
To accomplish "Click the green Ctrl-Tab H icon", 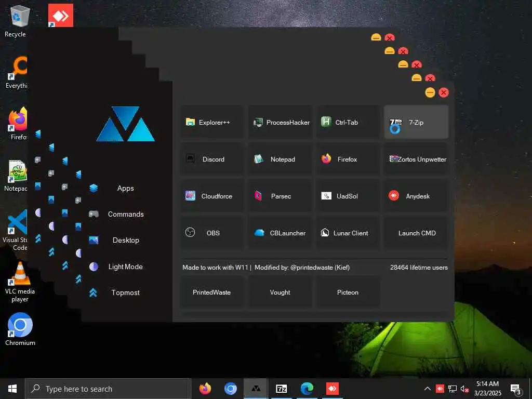I will coord(326,122).
